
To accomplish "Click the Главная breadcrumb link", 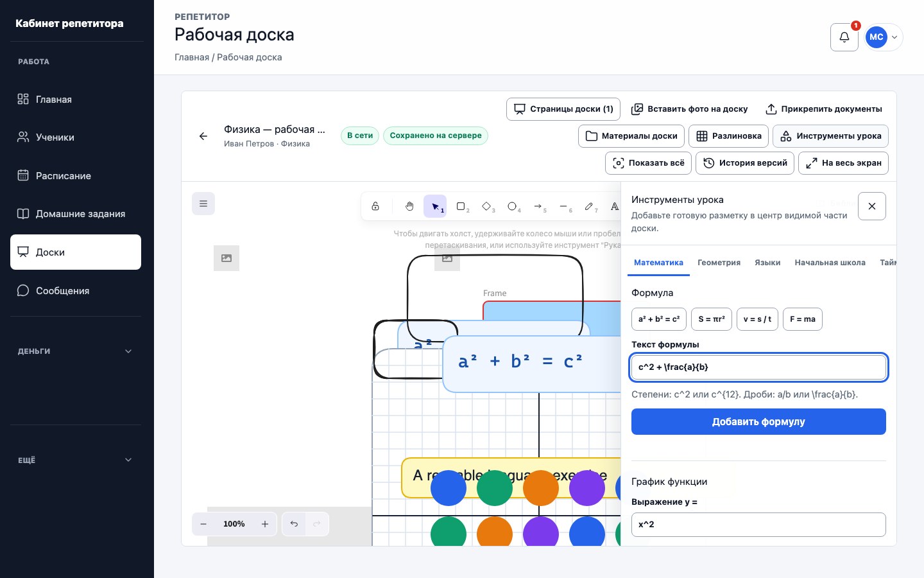I will tap(192, 57).
